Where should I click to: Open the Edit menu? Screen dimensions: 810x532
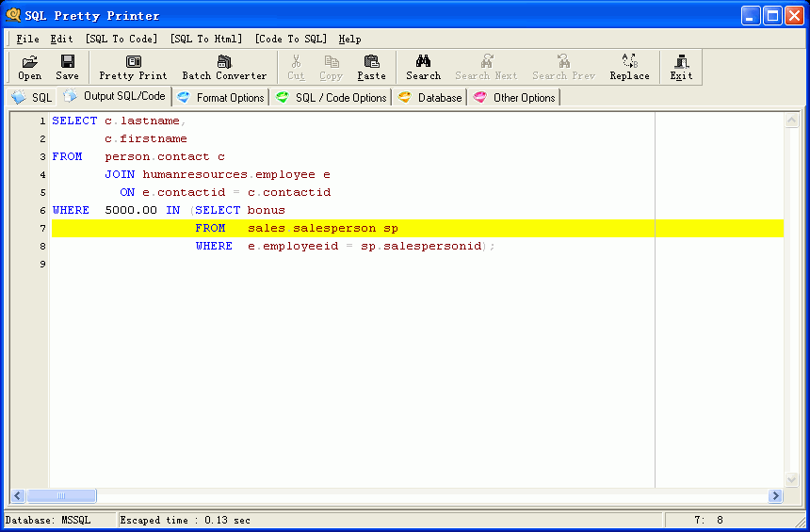click(61, 39)
